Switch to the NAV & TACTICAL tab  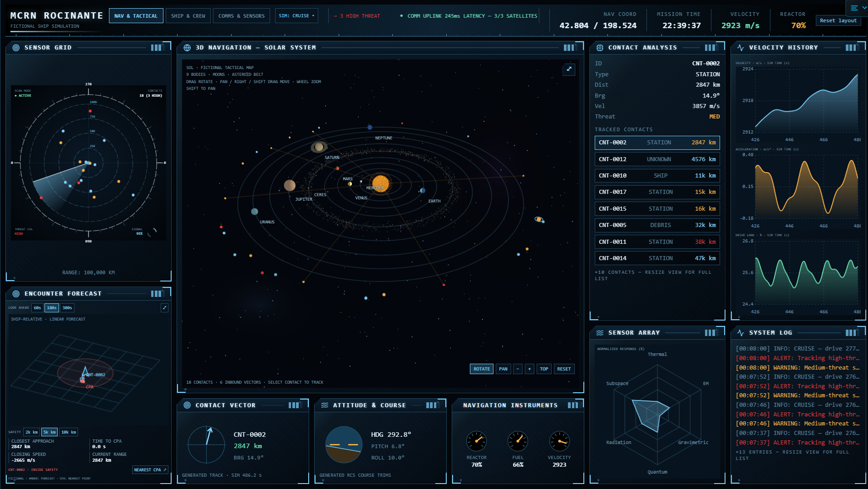click(136, 16)
